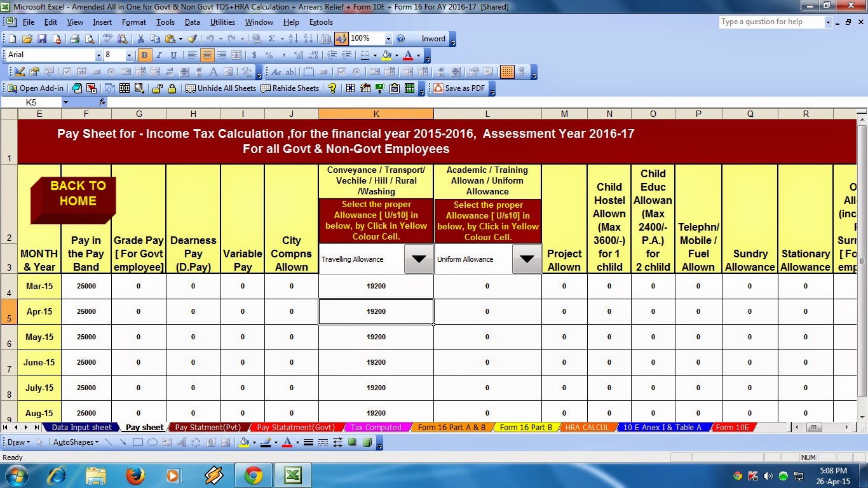
Task: Open the Travelling Allowance dropdown arrow
Action: pos(419,259)
